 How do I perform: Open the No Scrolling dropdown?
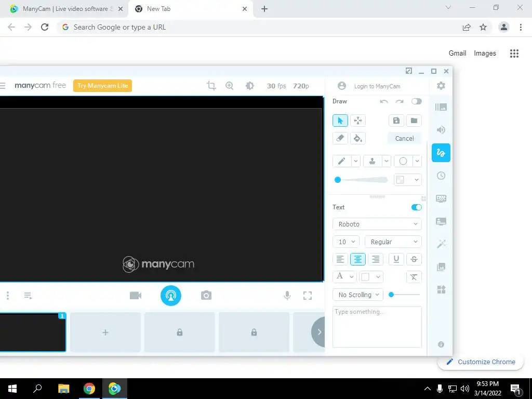tap(358, 295)
